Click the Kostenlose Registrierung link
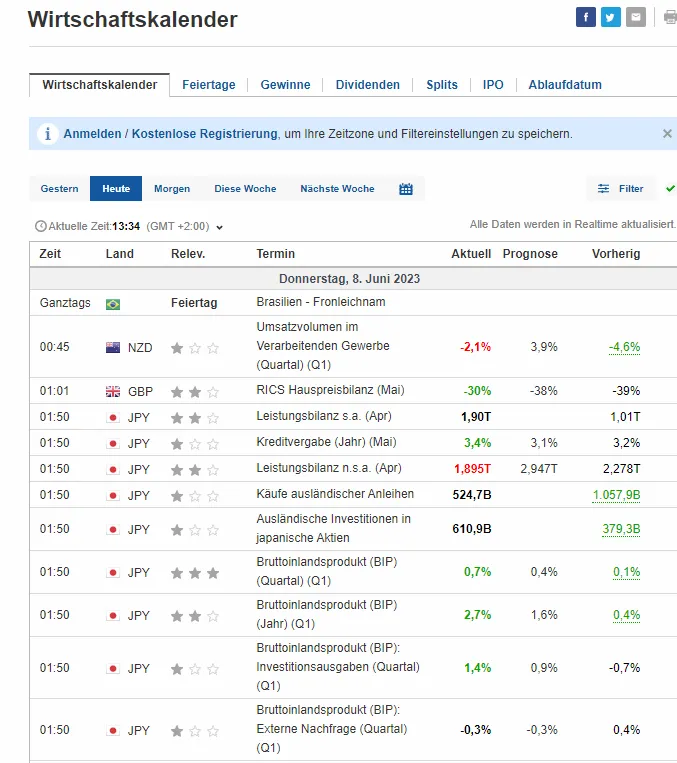Image resolution: width=677 pixels, height=763 pixels. click(x=204, y=134)
